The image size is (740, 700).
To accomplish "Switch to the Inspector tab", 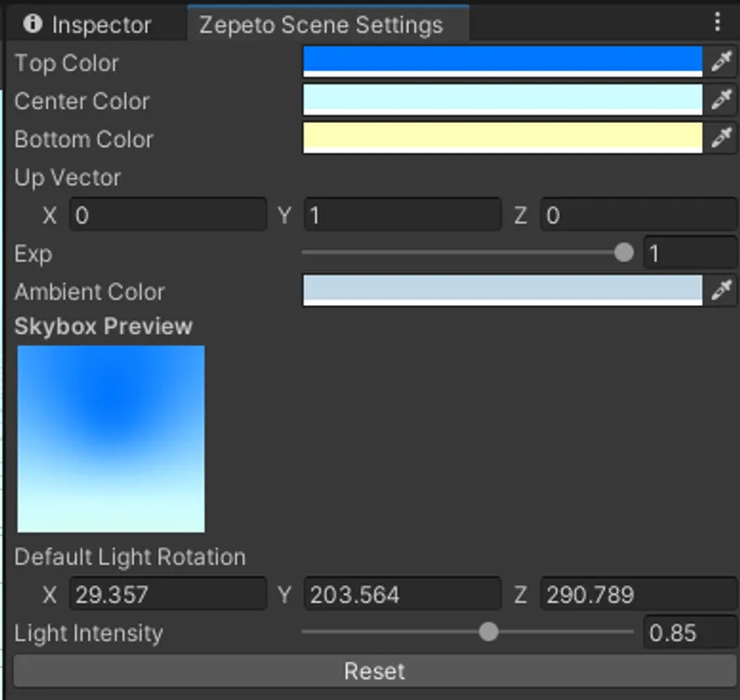I will [92, 25].
